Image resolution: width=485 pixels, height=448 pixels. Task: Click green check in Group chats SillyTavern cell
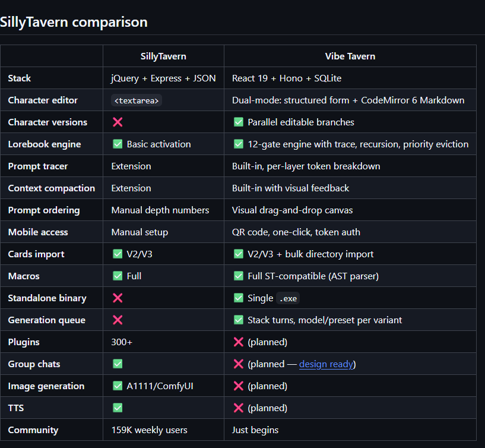tap(118, 364)
